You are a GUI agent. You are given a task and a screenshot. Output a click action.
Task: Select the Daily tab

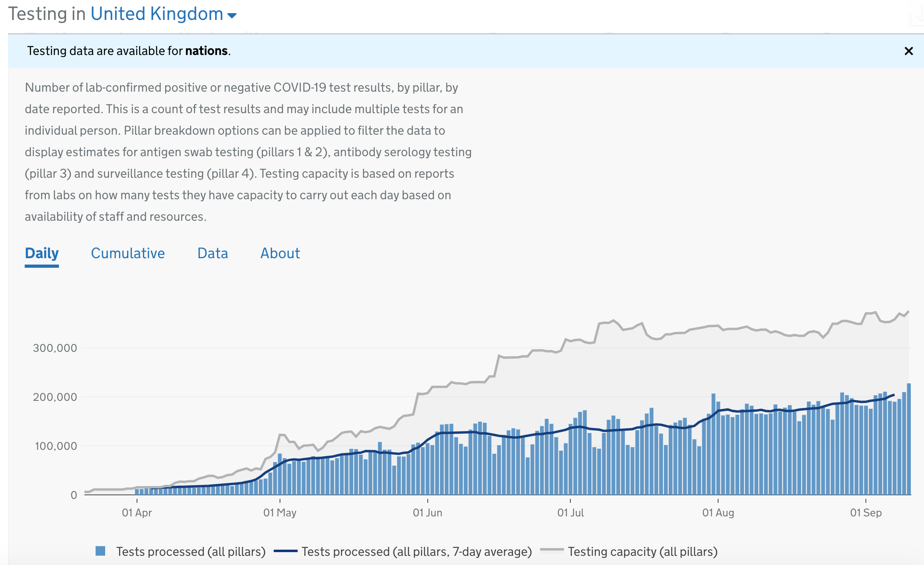point(42,253)
